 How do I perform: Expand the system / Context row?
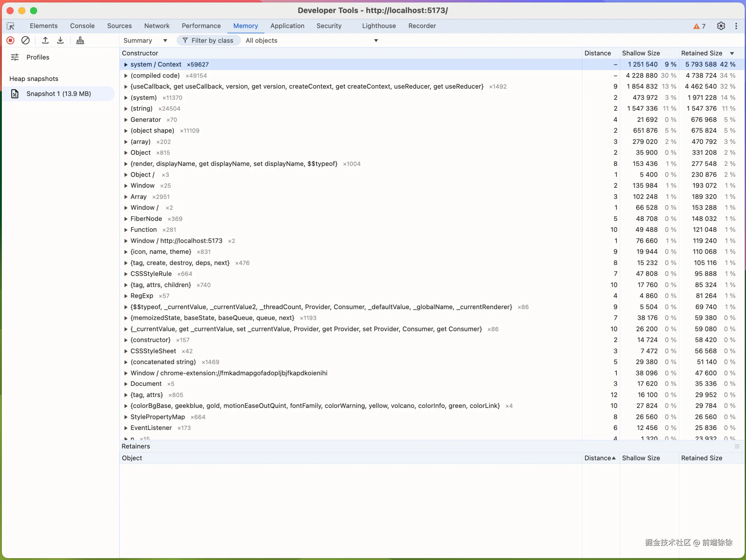pos(126,64)
